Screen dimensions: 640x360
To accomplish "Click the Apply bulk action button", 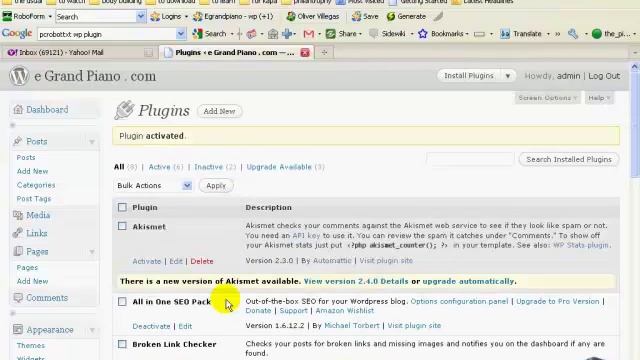I will [x=216, y=186].
